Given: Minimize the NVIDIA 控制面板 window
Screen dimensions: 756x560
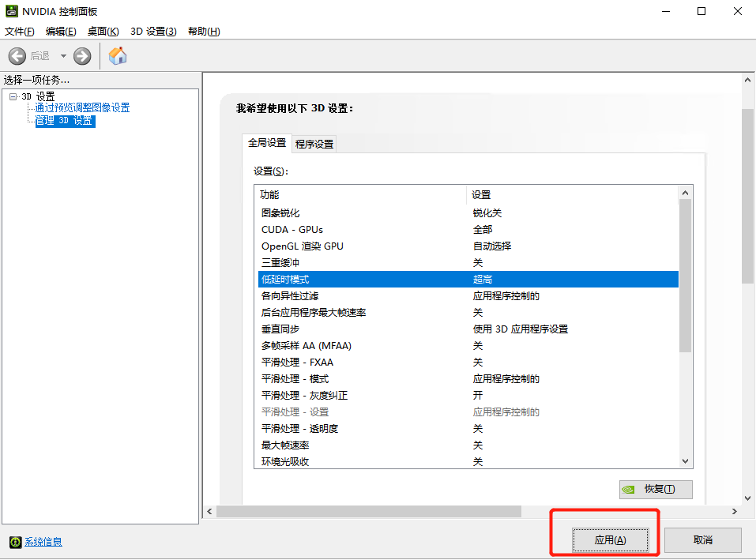Looking at the screenshot, I should 666,11.
